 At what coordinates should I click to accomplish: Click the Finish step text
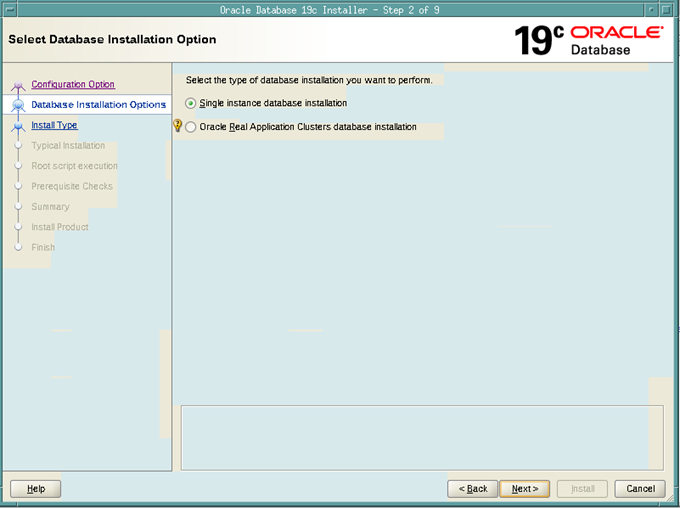43,247
